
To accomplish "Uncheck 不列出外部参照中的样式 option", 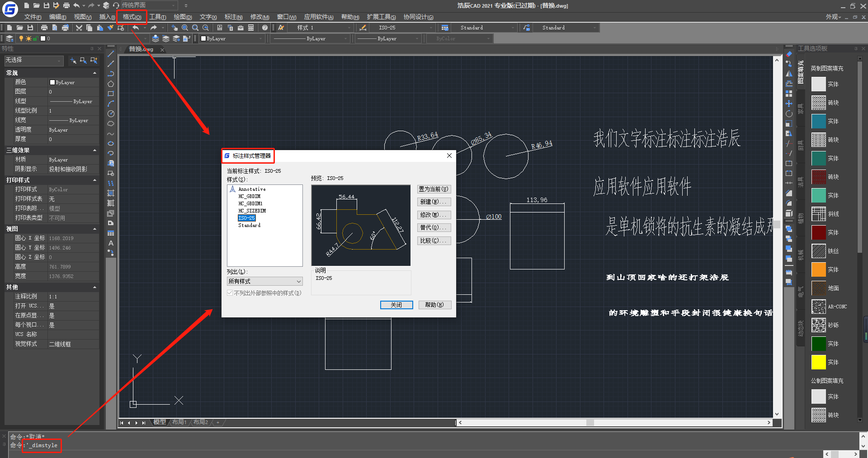I will point(230,293).
